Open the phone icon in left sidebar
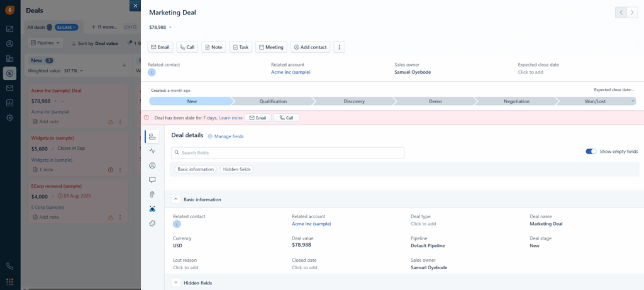 point(9,266)
